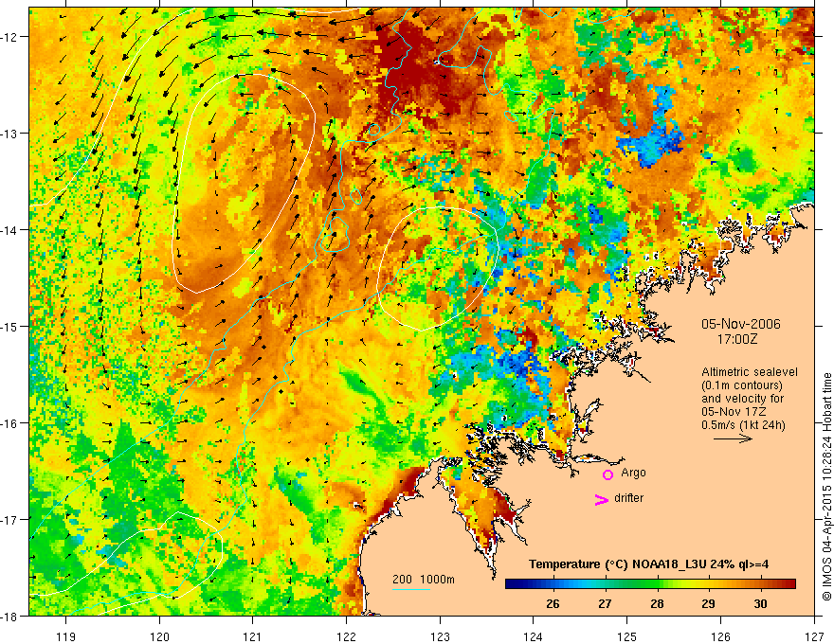Screen dimensions: 834x644
Task: Click longitude label '125'
Action: (627, 636)
